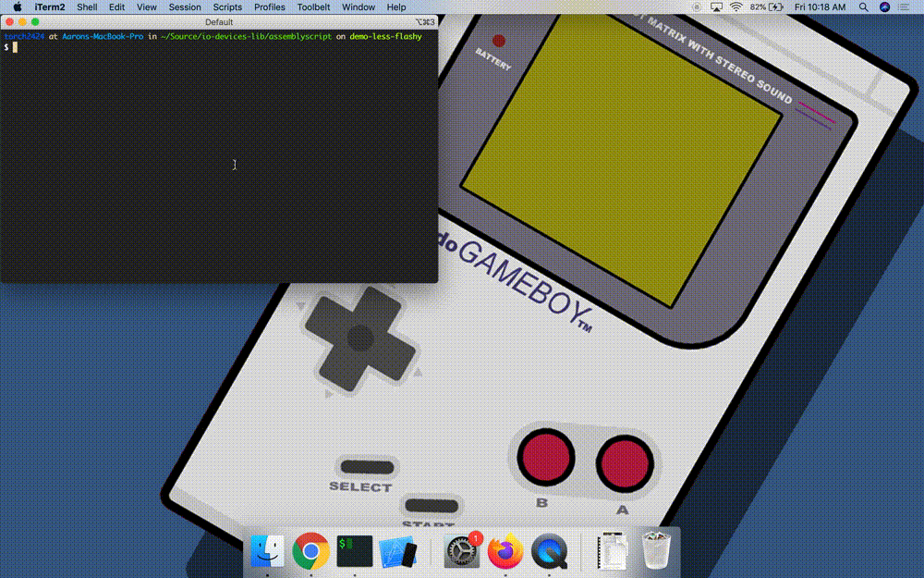Launch Google Chrome from the Dock
The height and width of the screenshot is (578, 924).
(310, 551)
